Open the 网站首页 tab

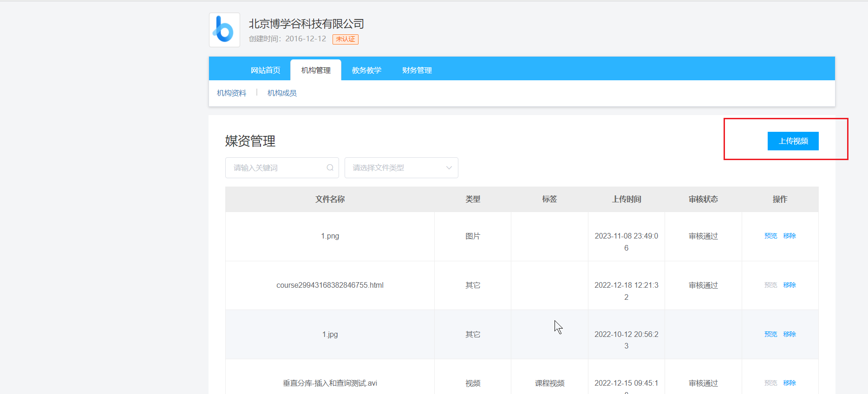coord(266,70)
